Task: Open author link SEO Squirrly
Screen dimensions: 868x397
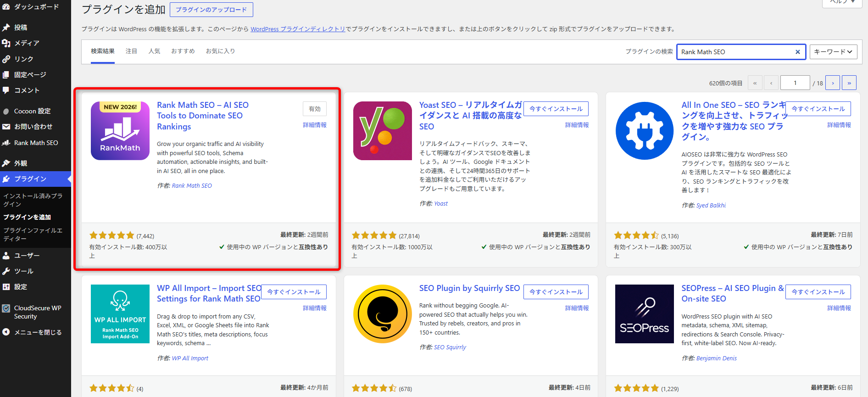Action: click(x=450, y=347)
